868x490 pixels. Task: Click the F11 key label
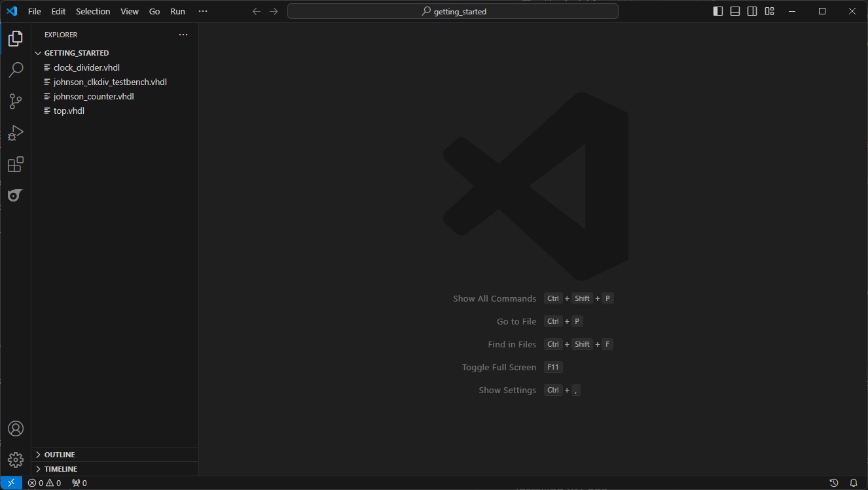553,367
